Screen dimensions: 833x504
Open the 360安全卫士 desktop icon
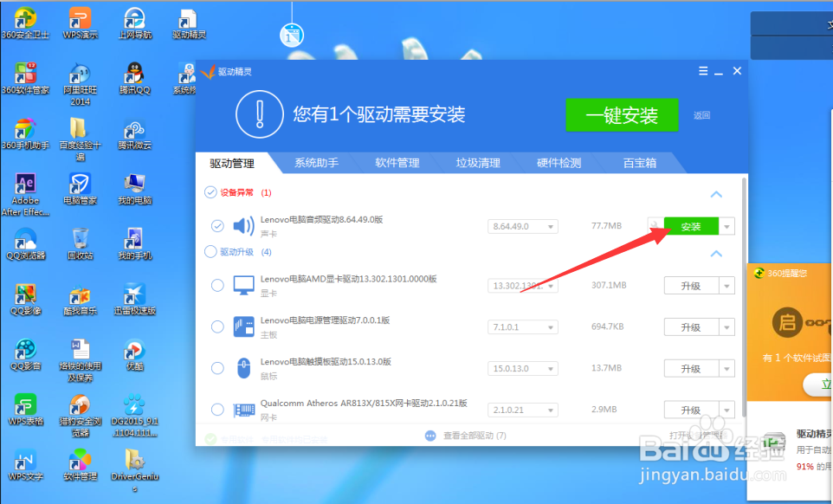click(25, 23)
